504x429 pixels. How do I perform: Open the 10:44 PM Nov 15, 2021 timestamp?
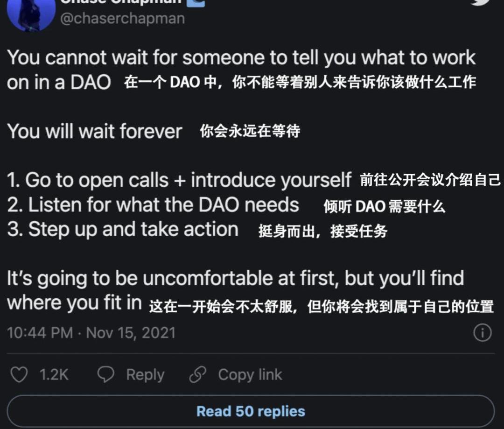pyautogui.click(x=91, y=333)
